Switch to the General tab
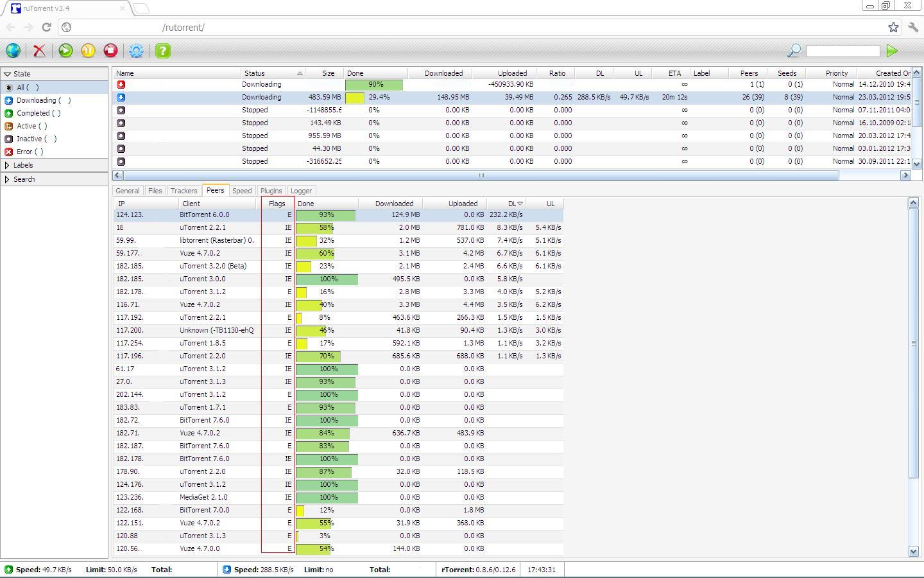The image size is (924, 578). pyautogui.click(x=128, y=191)
